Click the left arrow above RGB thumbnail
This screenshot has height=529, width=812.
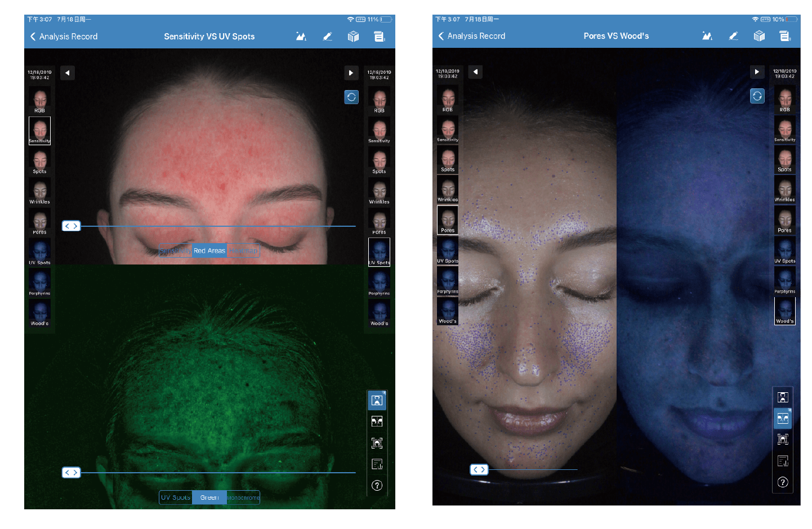[x=68, y=73]
